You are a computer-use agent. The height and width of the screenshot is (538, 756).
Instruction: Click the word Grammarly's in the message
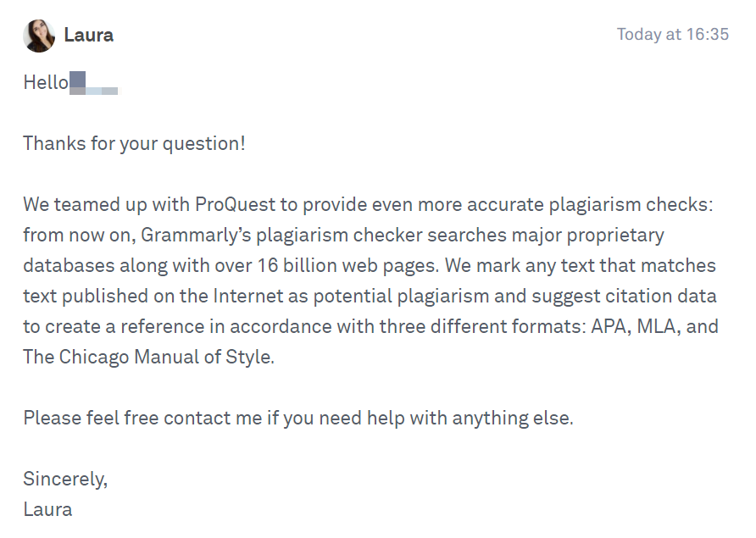click(x=197, y=236)
